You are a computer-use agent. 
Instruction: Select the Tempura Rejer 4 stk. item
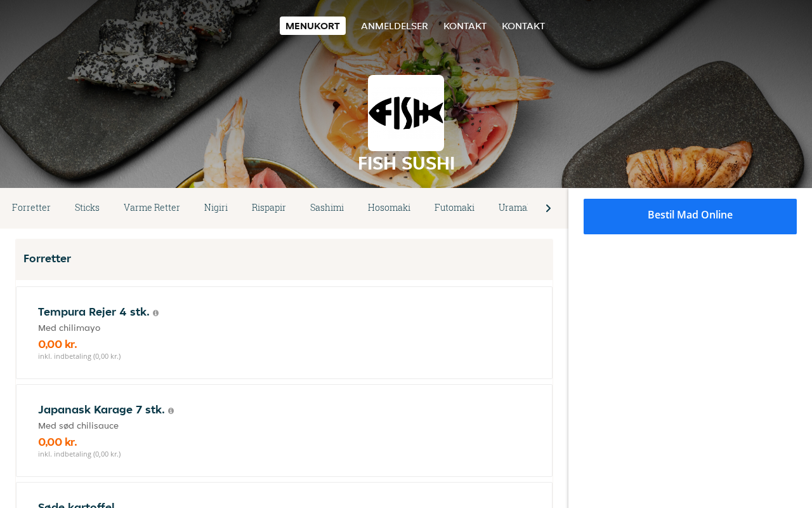[x=284, y=333]
